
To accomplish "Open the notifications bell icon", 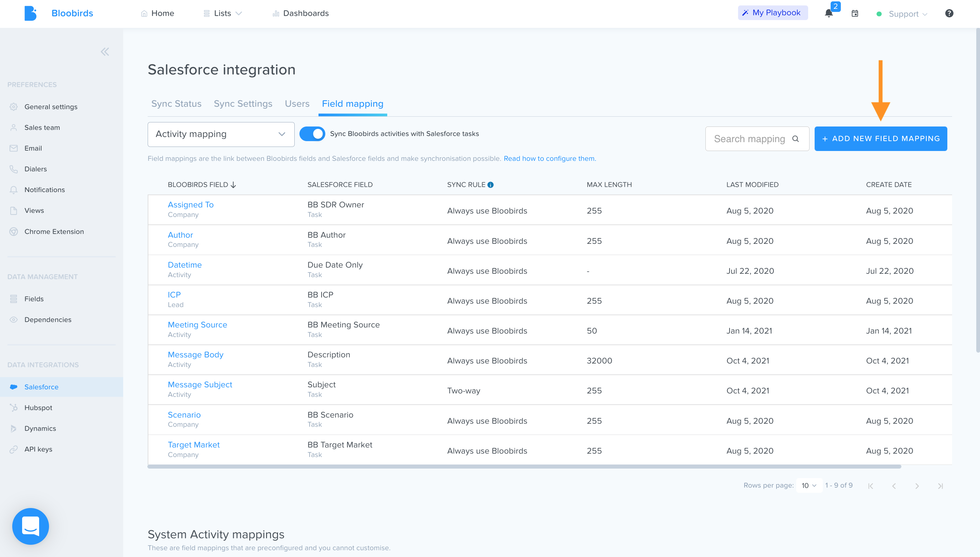I will (829, 13).
